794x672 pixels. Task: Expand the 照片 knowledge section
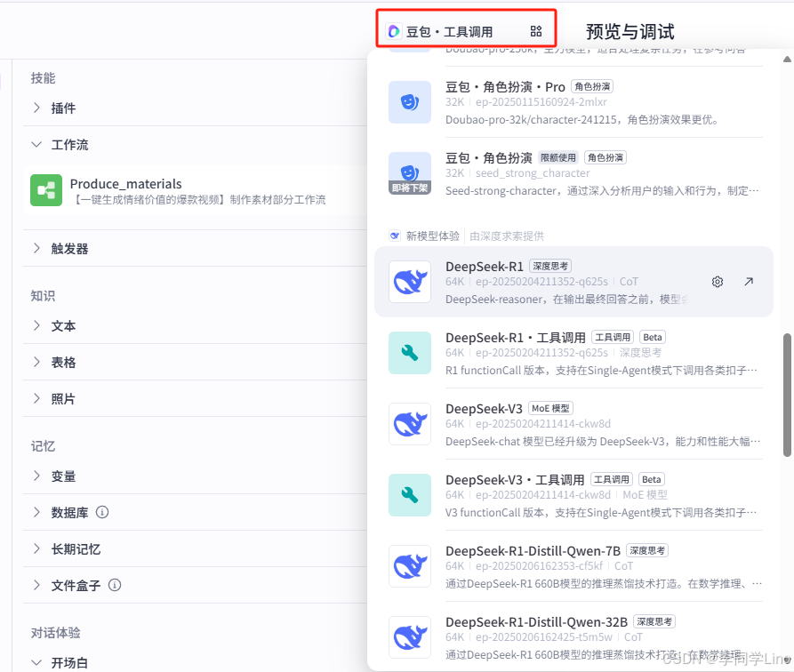pos(36,398)
